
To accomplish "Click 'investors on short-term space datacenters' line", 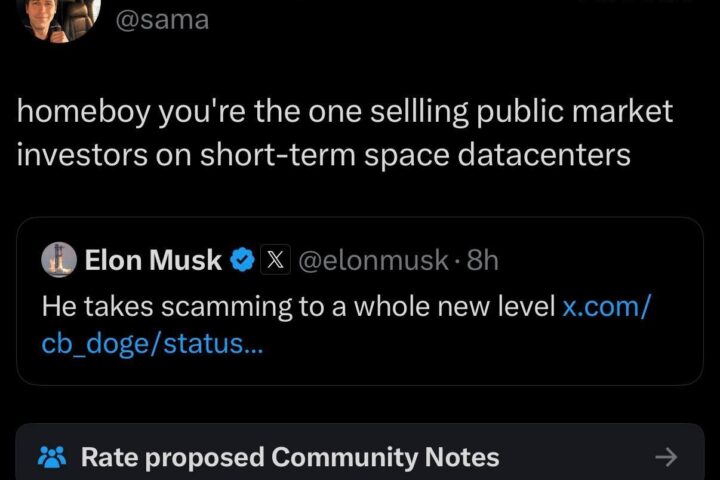I will pos(324,155).
